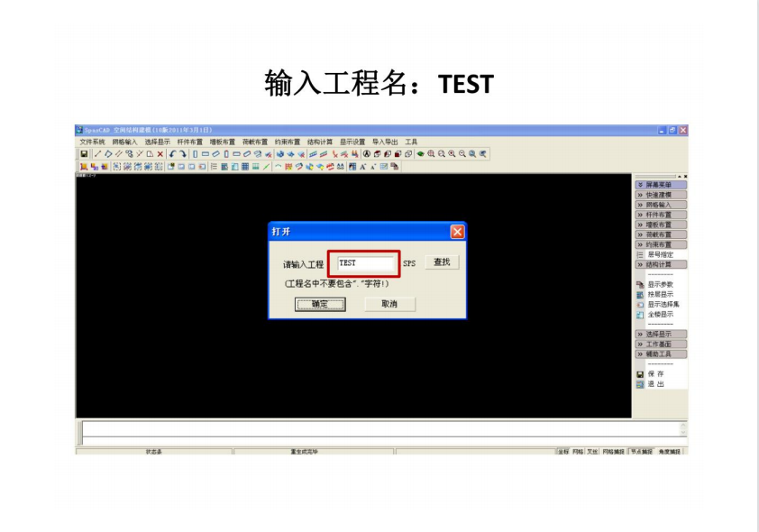
Task: Open the 导入导出 menu
Action: pyautogui.click(x=385, y=142)
